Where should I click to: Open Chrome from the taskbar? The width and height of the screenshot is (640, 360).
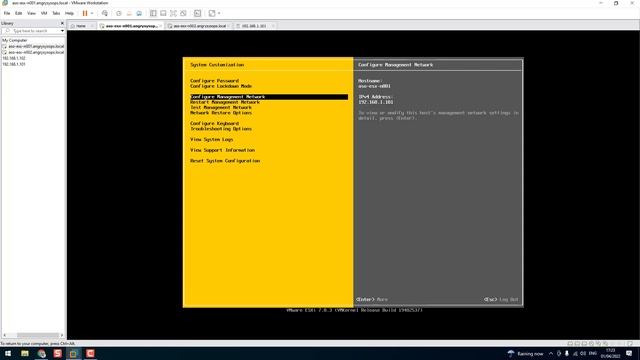(x=41, y=353)
